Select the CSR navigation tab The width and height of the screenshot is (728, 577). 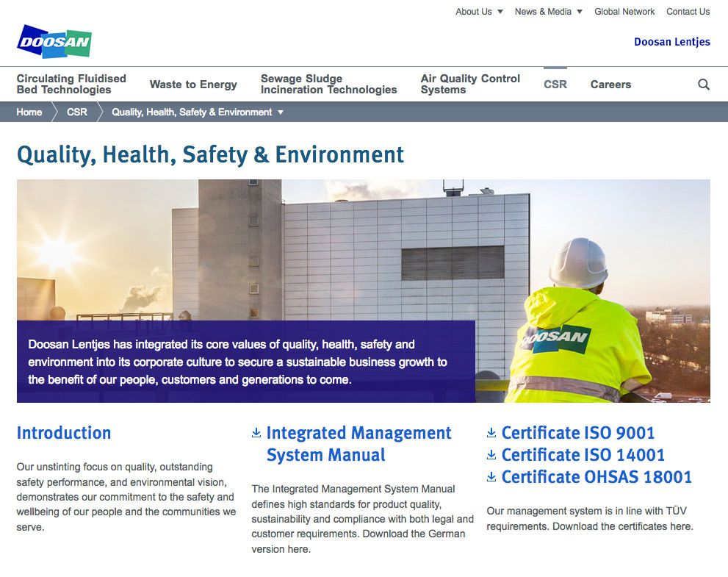[x=555, y=84]
